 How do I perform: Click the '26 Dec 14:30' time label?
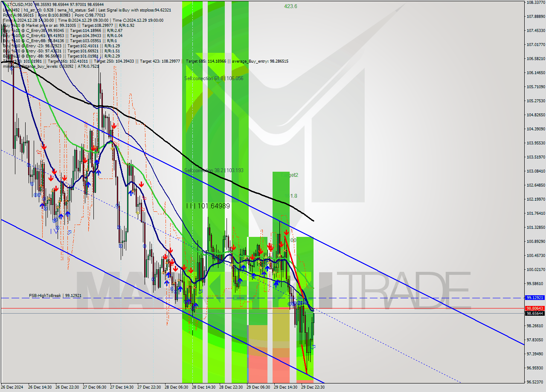pyautogui.click(x=40, y=387)
